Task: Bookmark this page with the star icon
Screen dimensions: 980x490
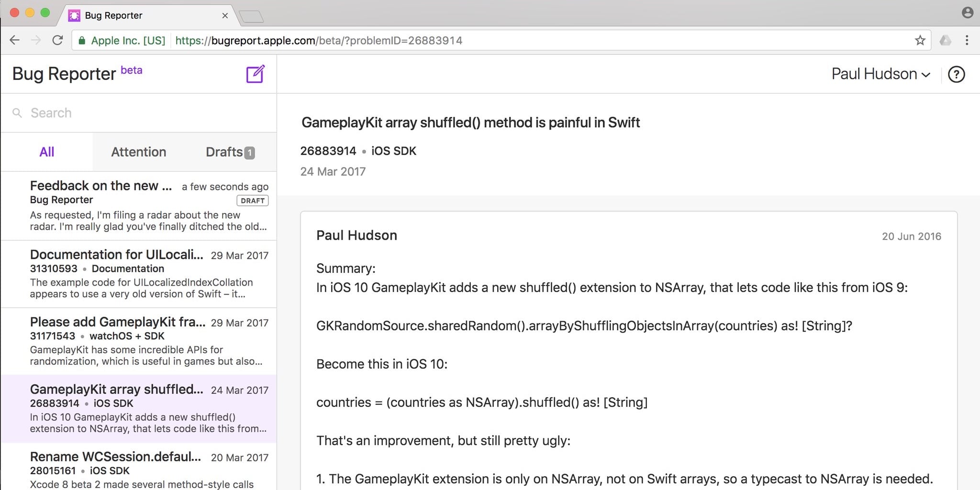Action: (x=920, y=41)
